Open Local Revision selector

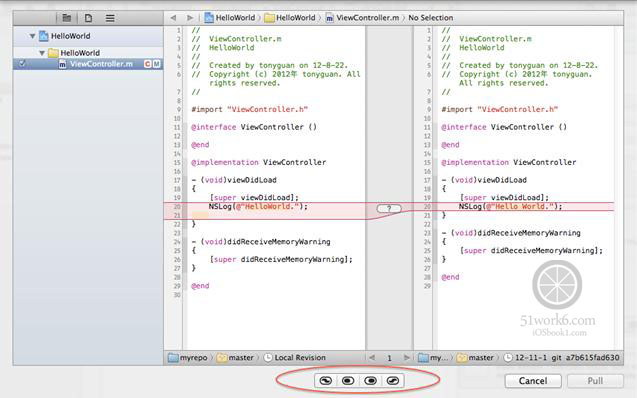pyautogui.click(x=295, y=358)
